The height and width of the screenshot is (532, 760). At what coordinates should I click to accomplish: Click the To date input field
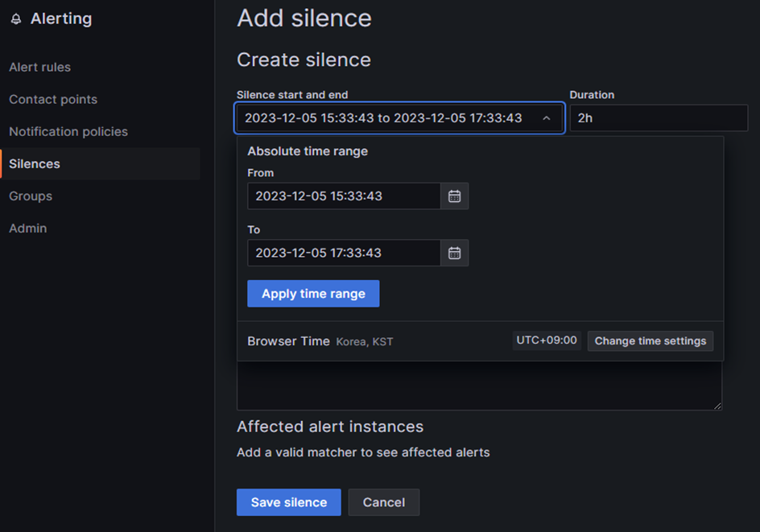pos(344,253)
